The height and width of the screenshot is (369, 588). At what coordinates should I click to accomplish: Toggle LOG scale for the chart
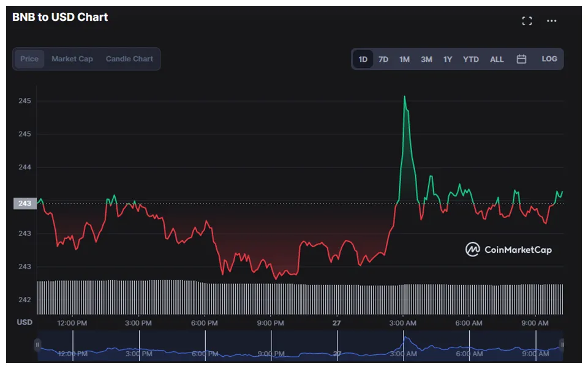coord(549,59)
